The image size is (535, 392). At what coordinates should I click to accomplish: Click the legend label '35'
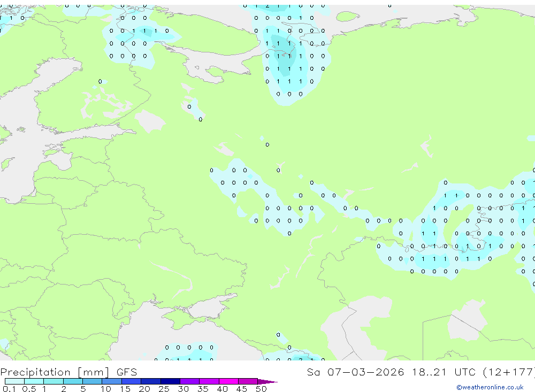click(203, 389)
